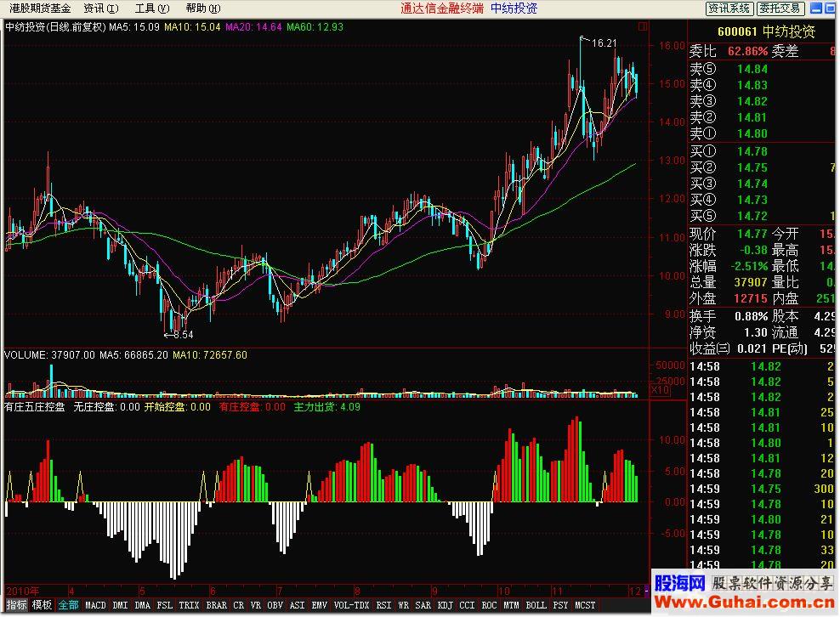Click the MA60: 12.93 legend label

(x=315, y=27)
